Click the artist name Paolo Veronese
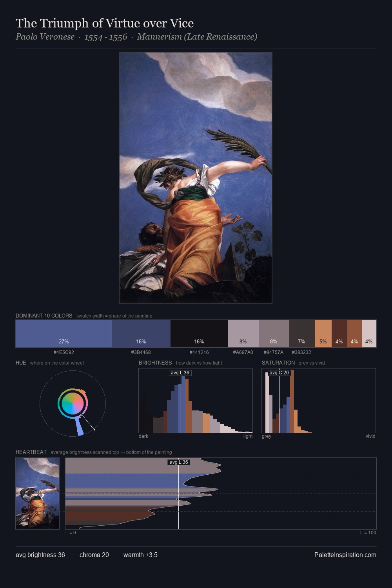Image resolution: width=392 pixels, height=588 pixels. coord(45,37)
